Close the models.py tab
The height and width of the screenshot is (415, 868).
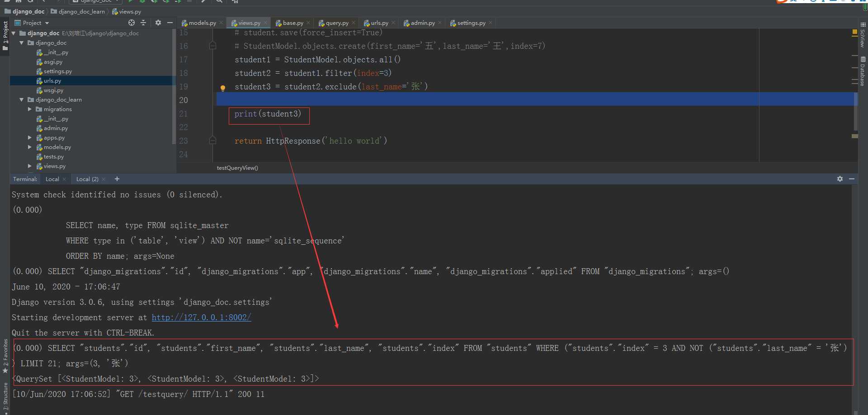point(221,23)
